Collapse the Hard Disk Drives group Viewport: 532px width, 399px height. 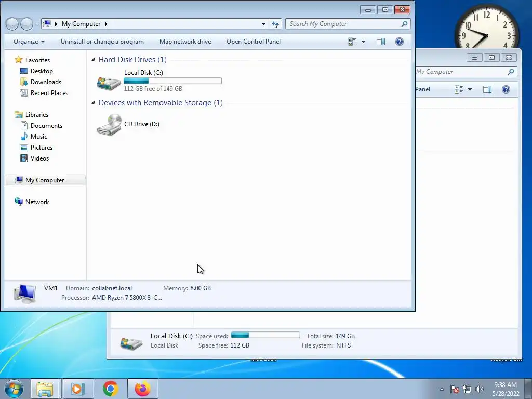[x=93, y=60]
